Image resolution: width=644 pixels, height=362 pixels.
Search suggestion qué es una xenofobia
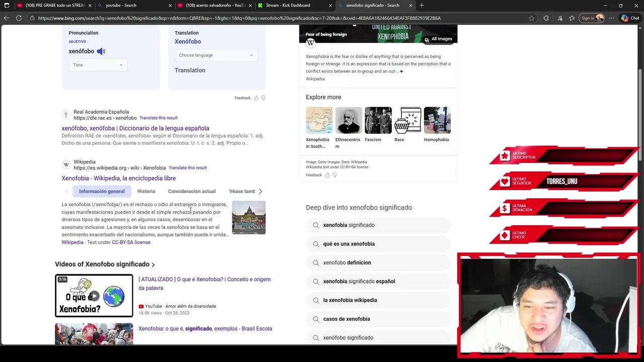coord(378,244)
